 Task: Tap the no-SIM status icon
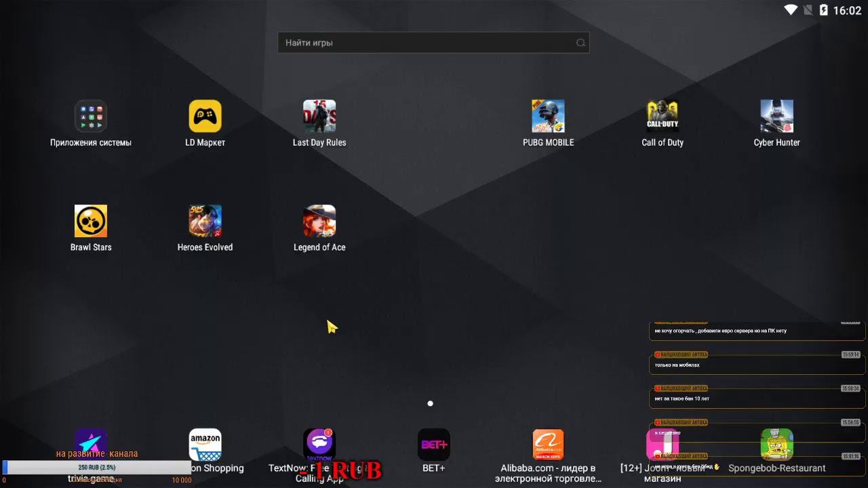[808, 10]
